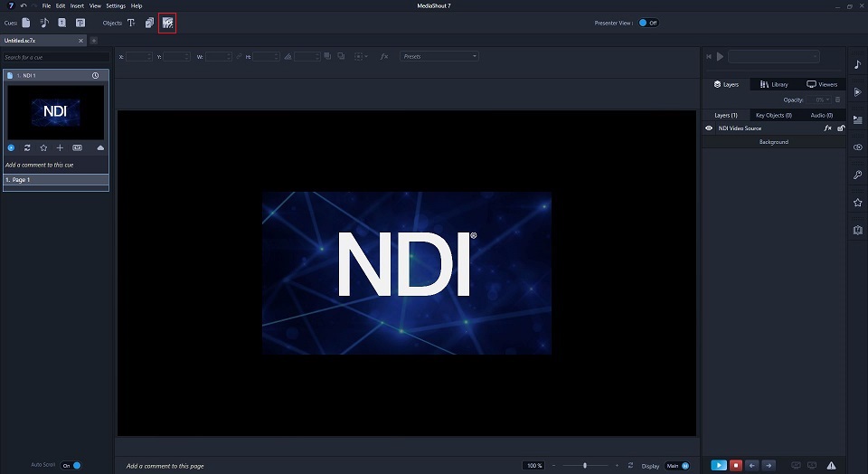This screenshot has width=868, height=474.
Task: Click the warning triangle alert icon
Action: pyautogui.click(x=831, y=466)
